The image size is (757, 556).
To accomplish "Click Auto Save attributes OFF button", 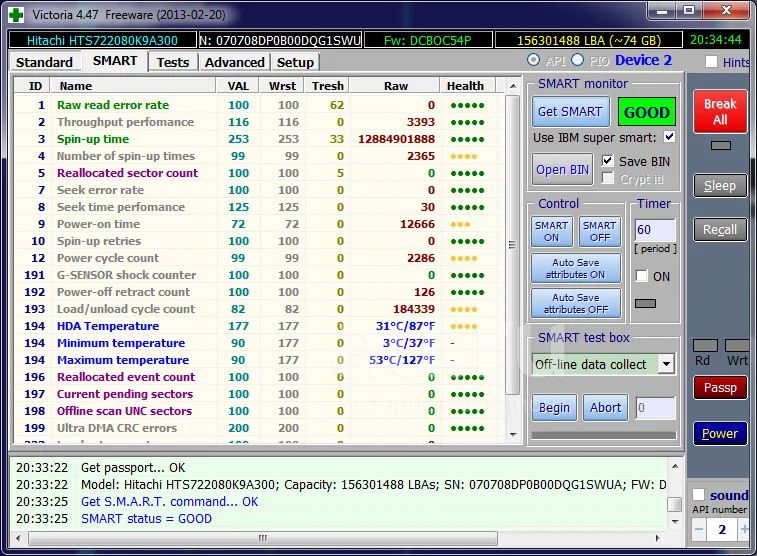I will (x=575, y=304).
